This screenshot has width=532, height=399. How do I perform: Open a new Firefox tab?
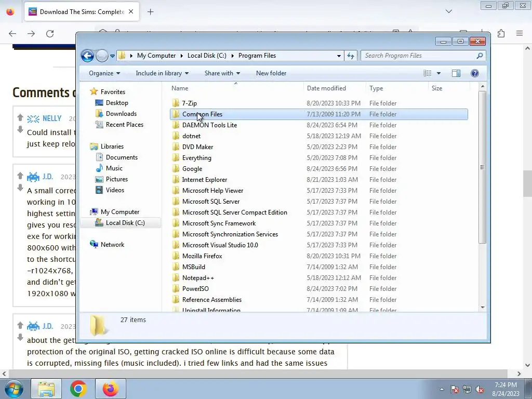point(150,12)
